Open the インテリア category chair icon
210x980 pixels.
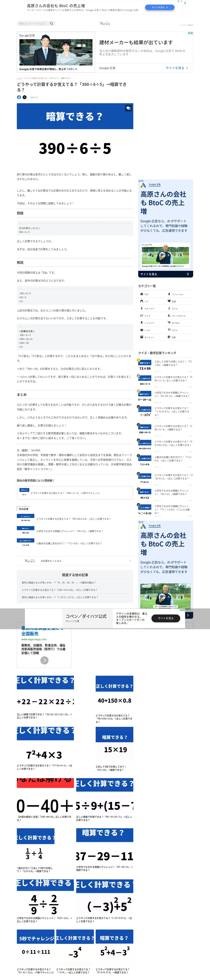142,323
